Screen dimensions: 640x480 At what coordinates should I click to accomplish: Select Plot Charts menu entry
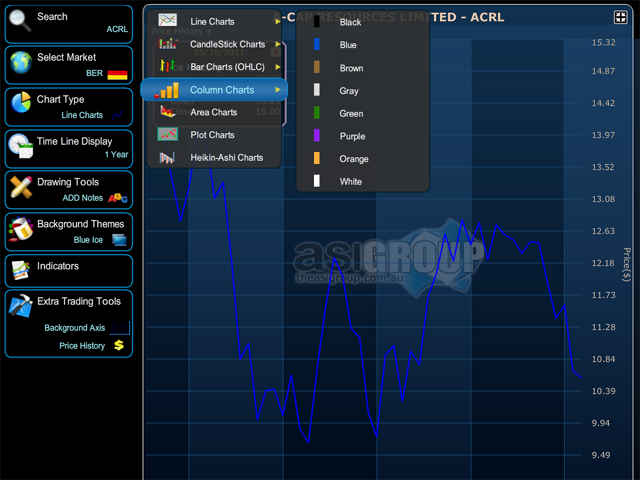[x=214, y=135]
